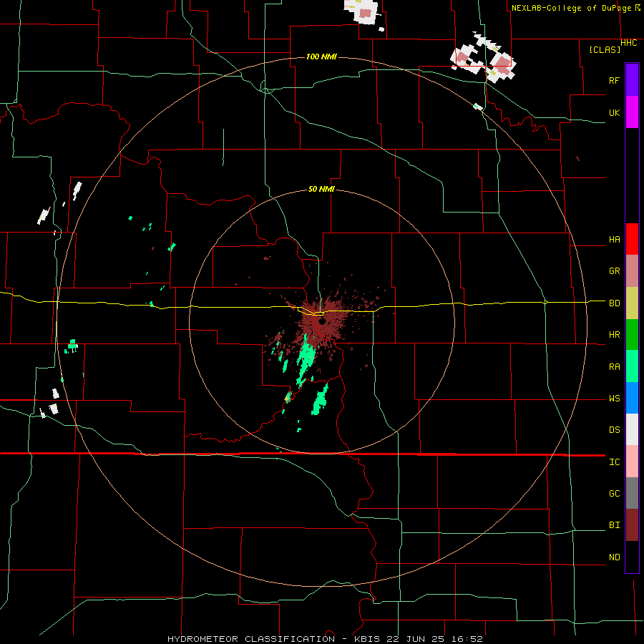The image size is (644, 644).
Task: Click the DS legend label
Action: point(614,430)
